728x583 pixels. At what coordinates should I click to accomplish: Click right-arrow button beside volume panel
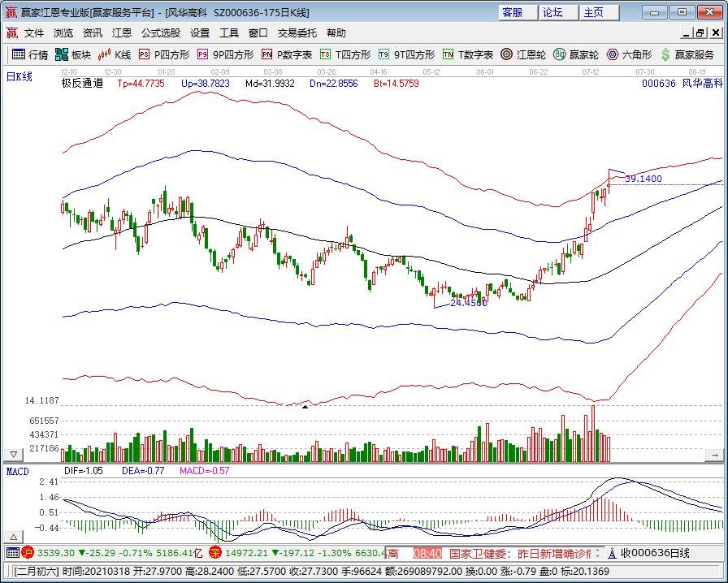pos(714,455)
